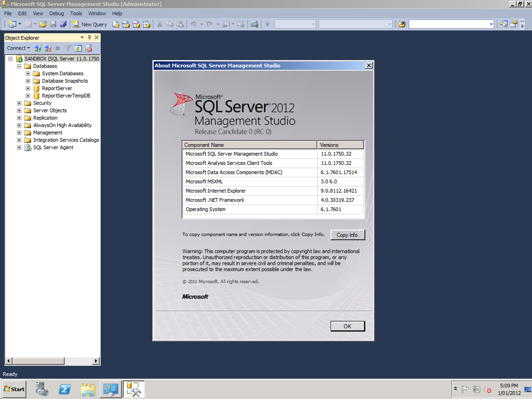Click Refresh icon in Object Explorer toolbar
Image resolution: width=532 pixels, height=399 pixels.
click(x=78, y=48)
